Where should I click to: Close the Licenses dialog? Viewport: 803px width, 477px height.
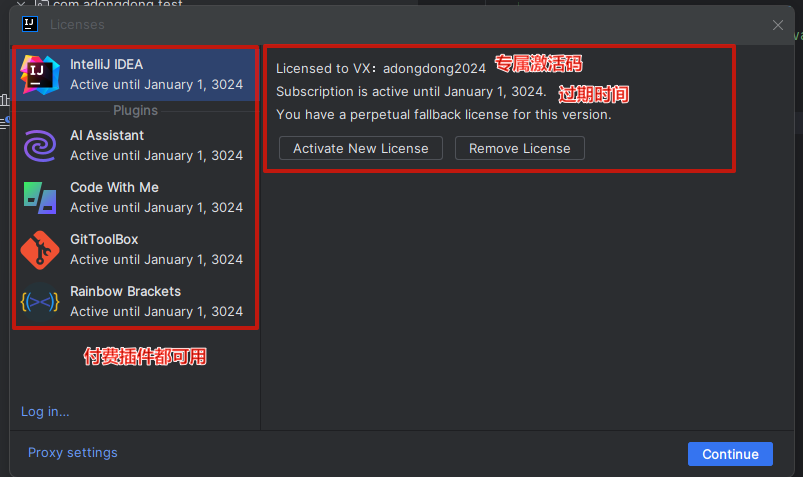point(777,25)
